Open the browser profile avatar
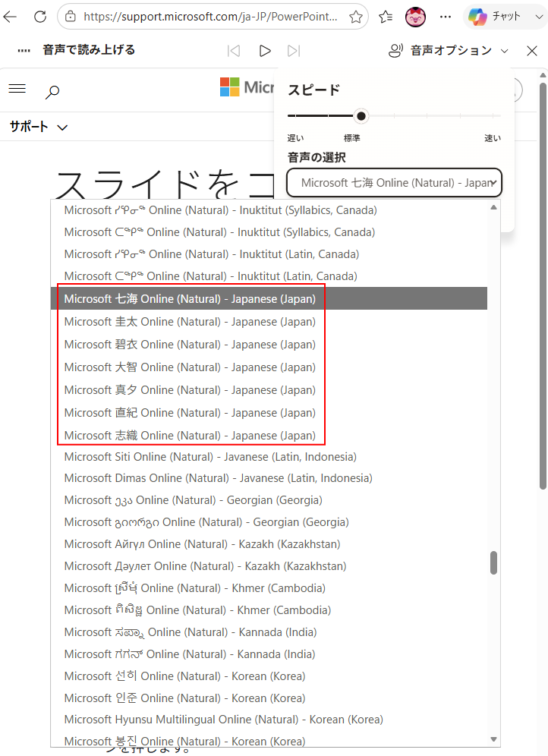 415,17
